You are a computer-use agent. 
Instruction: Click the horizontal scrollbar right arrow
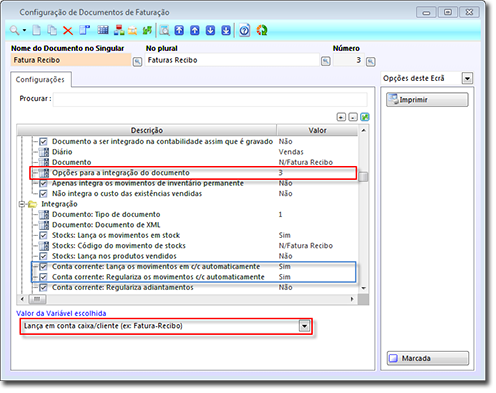coord(352,299)
